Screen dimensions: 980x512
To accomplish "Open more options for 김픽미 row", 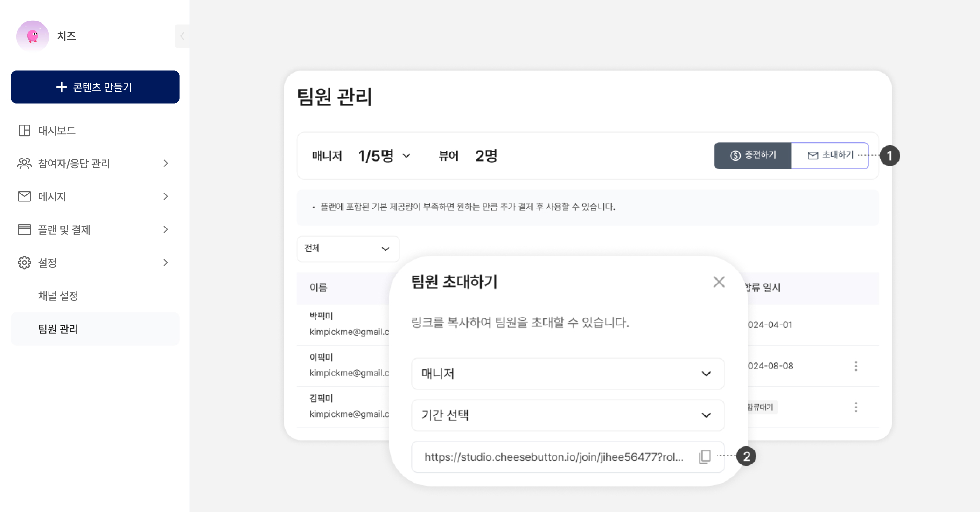I will (856, 407).
